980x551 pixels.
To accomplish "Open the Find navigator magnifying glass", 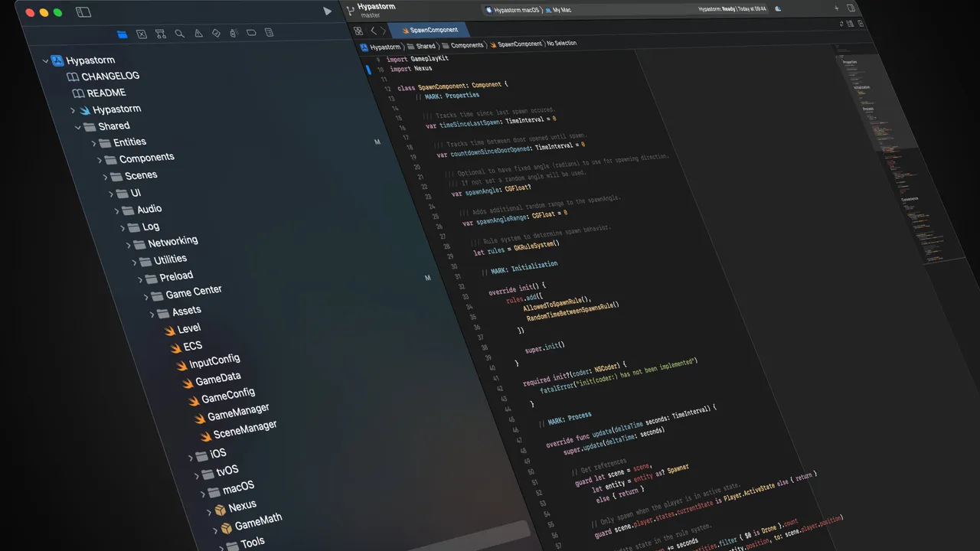I will [179, 33].
